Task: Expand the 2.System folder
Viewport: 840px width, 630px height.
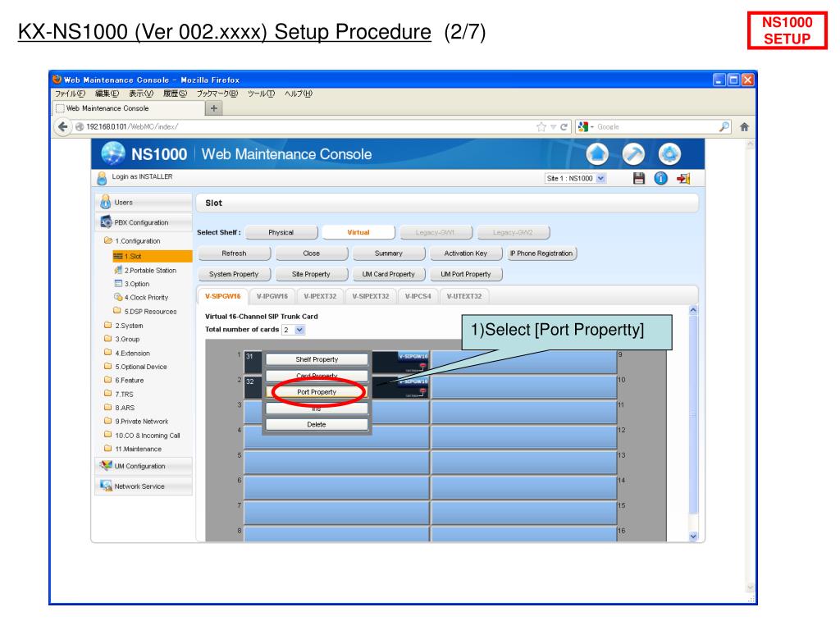Action: (x=124, y=325)
